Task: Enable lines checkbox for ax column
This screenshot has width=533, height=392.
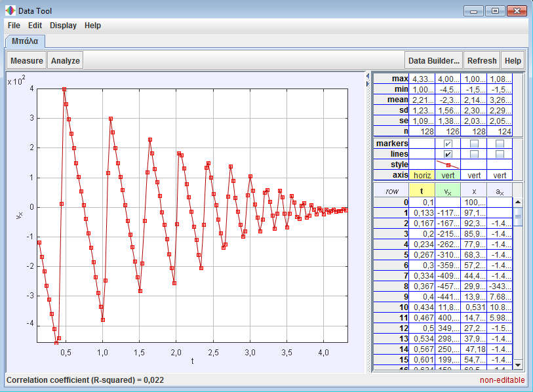Action: point(500,154)
